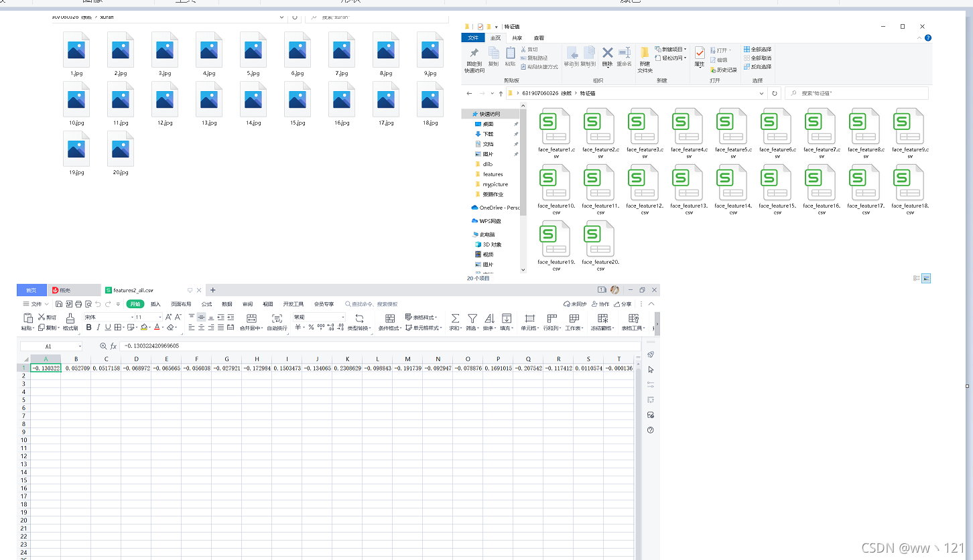This screenshot has height=560, width=973.
Task: Expand the Explorer address bar history dropdown
Action: click(x=763, y=94)
